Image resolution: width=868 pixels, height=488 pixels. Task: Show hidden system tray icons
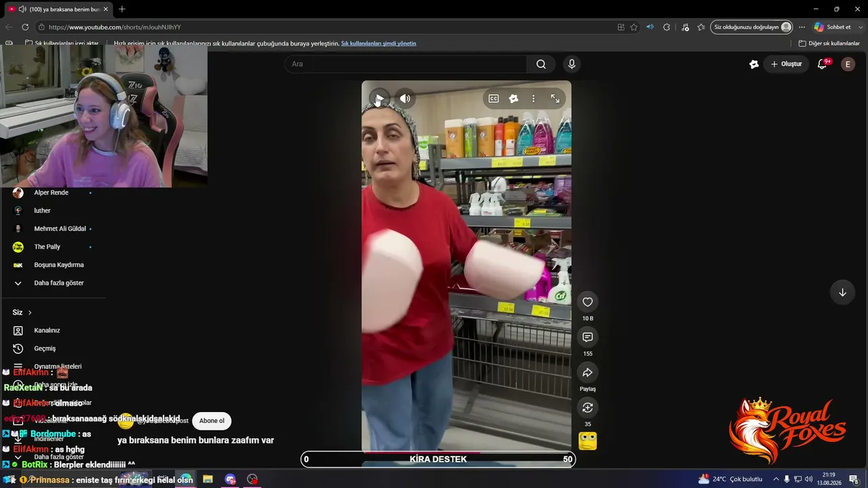coord(776,479)
